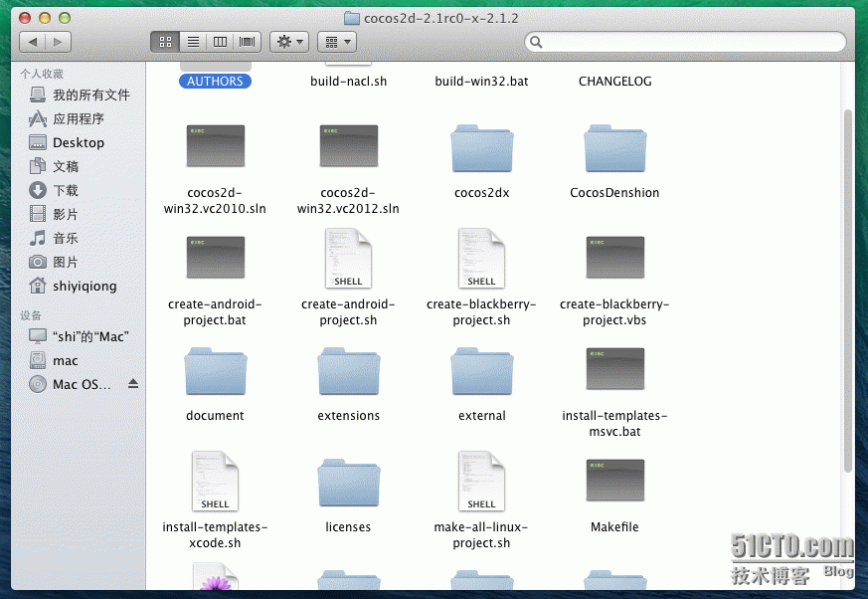
Task: Select the create-android-project.bat icon
Action: pyautogui.click(x=216, y=257)
